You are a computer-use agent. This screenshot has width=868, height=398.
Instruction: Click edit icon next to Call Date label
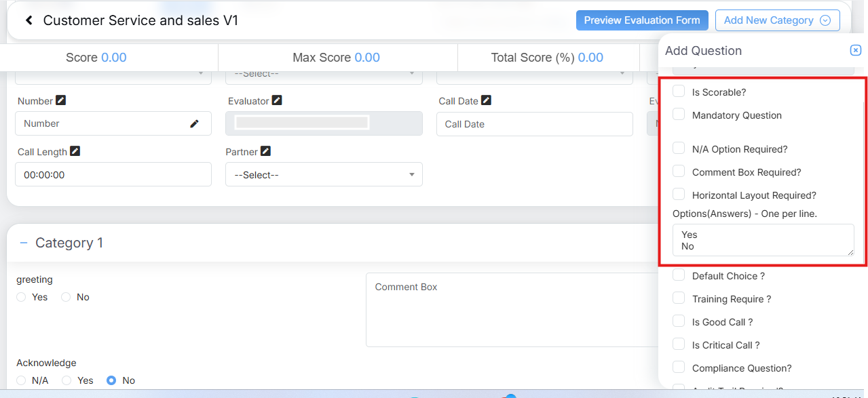click(x=486, y=100)
